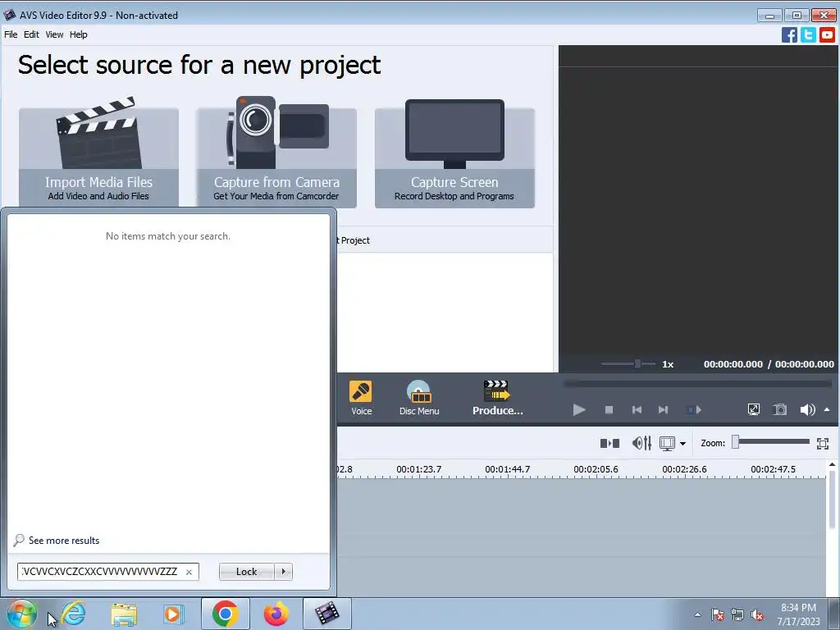Jump to previous frame
840x630 pixels.
point(637,410)
